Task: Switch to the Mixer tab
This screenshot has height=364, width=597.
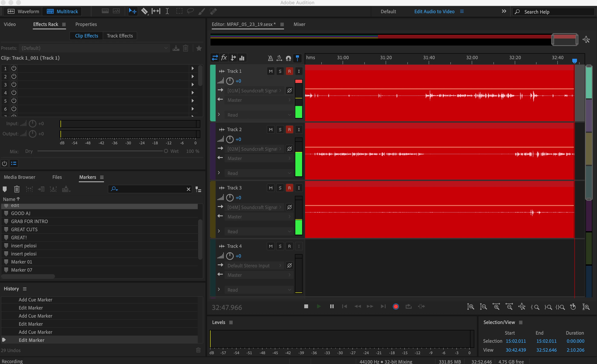Action: tap(299, 24)
